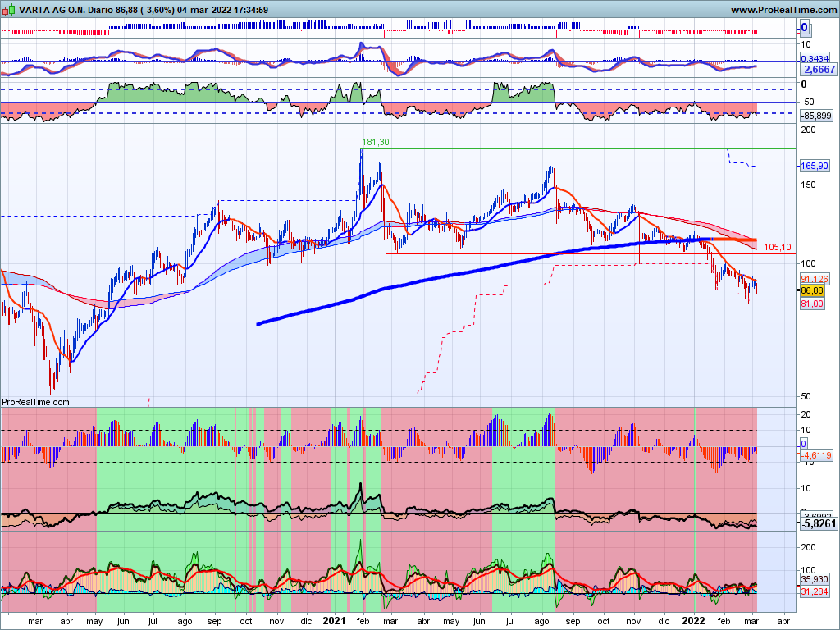Click the 50 price scale label of main chart

(806, 396)
